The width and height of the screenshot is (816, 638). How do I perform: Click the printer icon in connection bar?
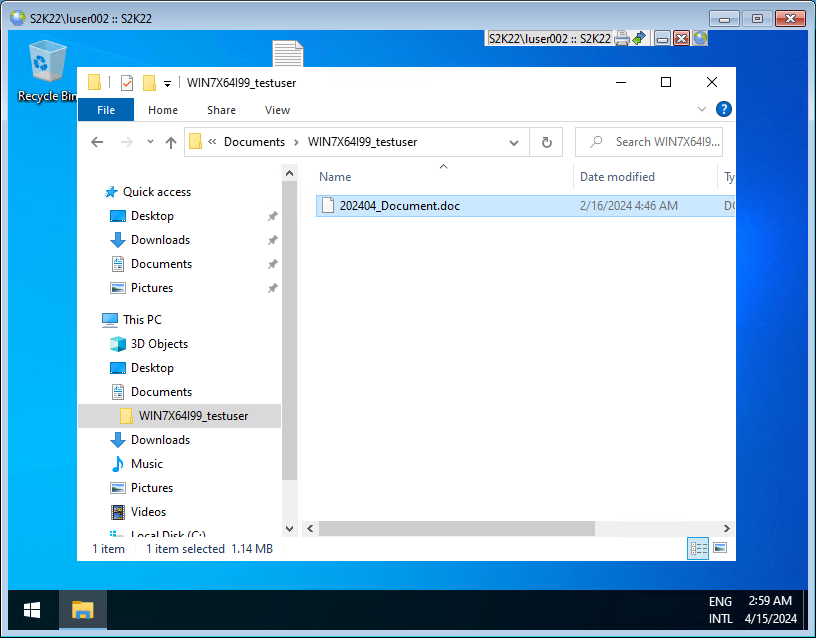(x=621, y=38)
